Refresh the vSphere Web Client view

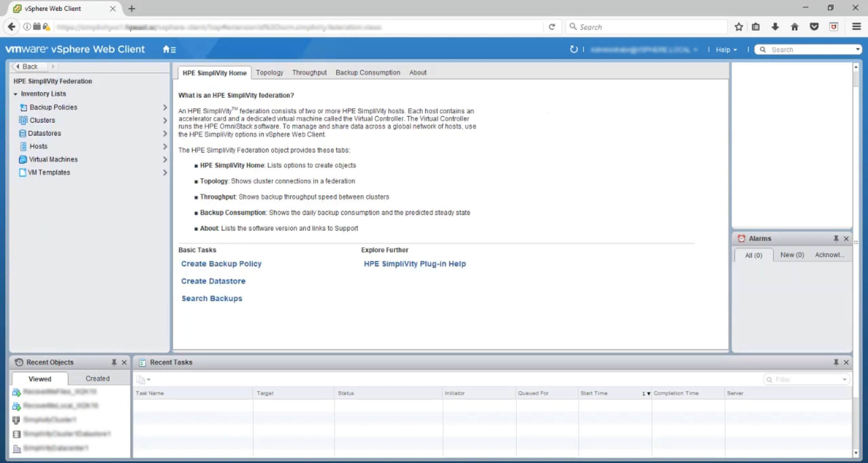click(574, 49)
